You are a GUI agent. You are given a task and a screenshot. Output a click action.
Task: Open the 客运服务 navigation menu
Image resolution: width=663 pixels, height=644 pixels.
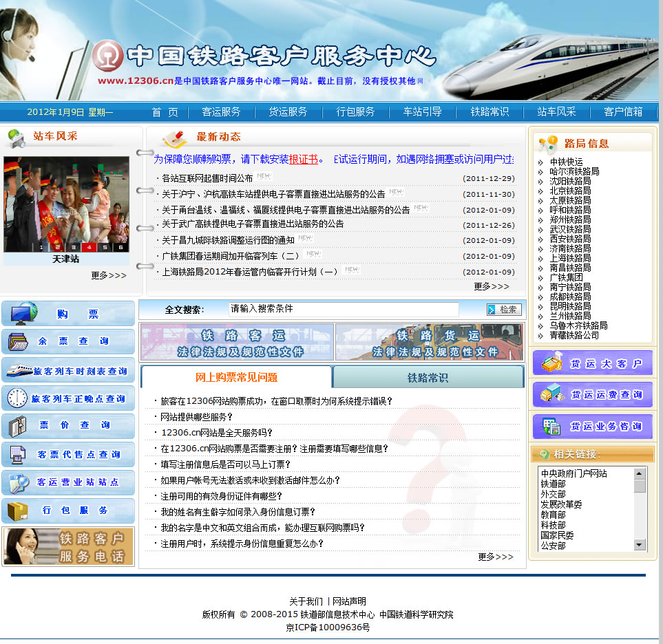coord(221,112)
